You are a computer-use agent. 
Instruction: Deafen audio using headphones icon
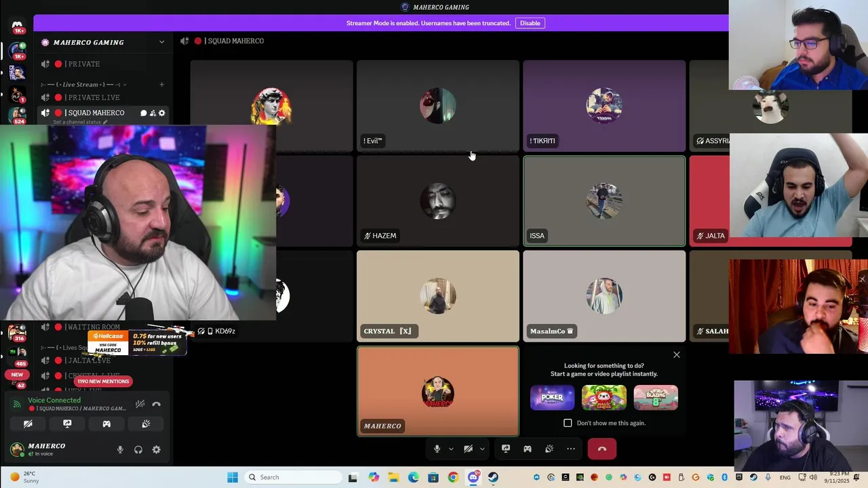pyautogui.click(x=138, y=449)
